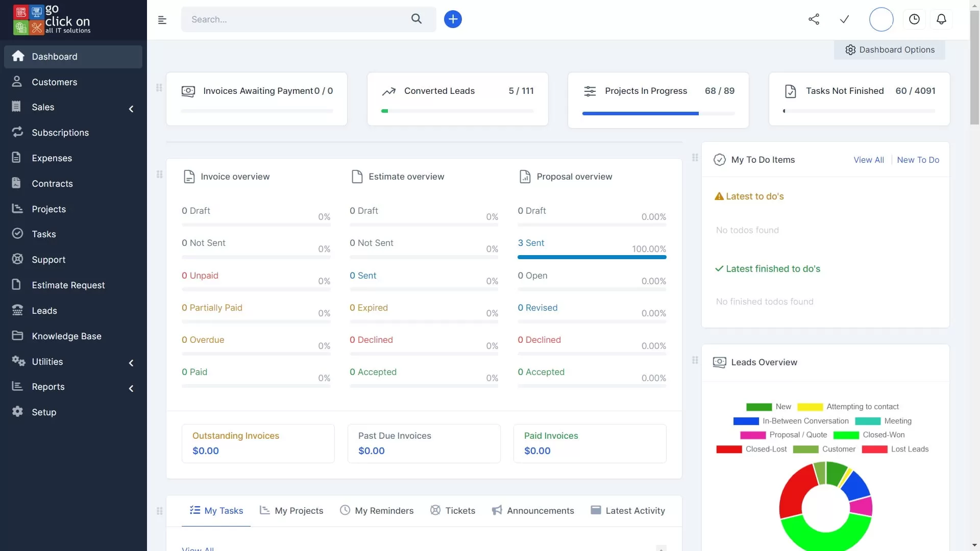Switch to the My Projects tab
The image size is (980, 551).
291,511
